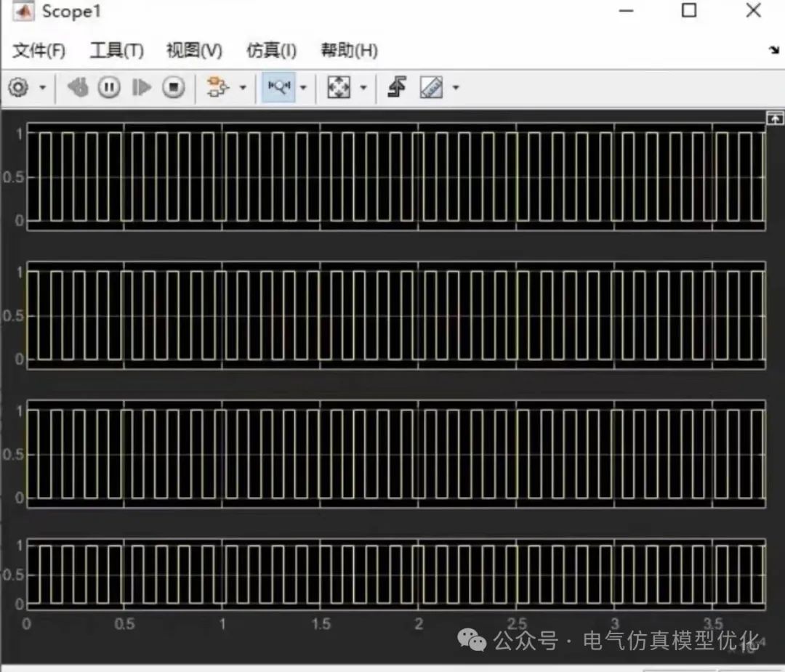Expand the highlight block dropdown arrow
This screenshot has width=785, height=672.
point(243,88)
